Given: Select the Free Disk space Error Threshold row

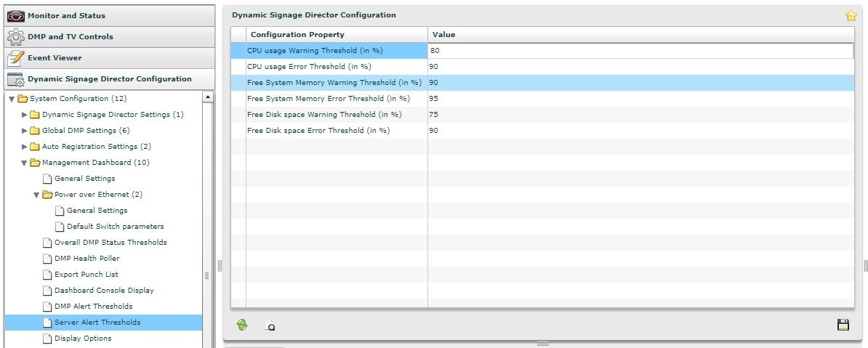Looking at the screenshot, I should tap(542, 131).
